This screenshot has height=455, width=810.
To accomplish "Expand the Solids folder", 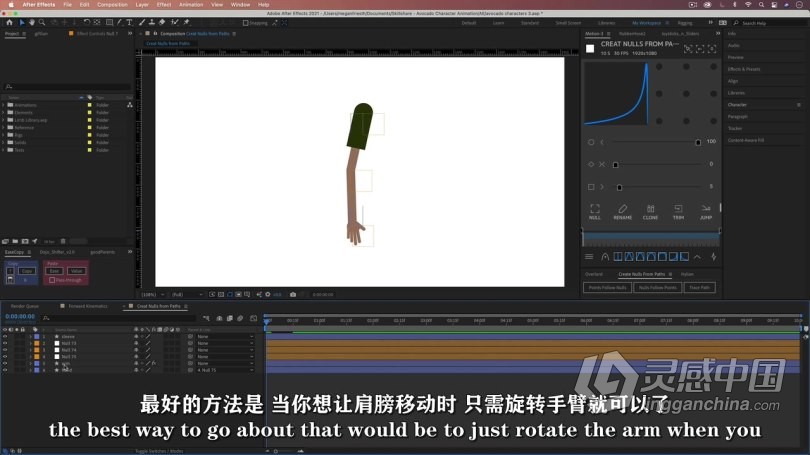I will 4,142.
